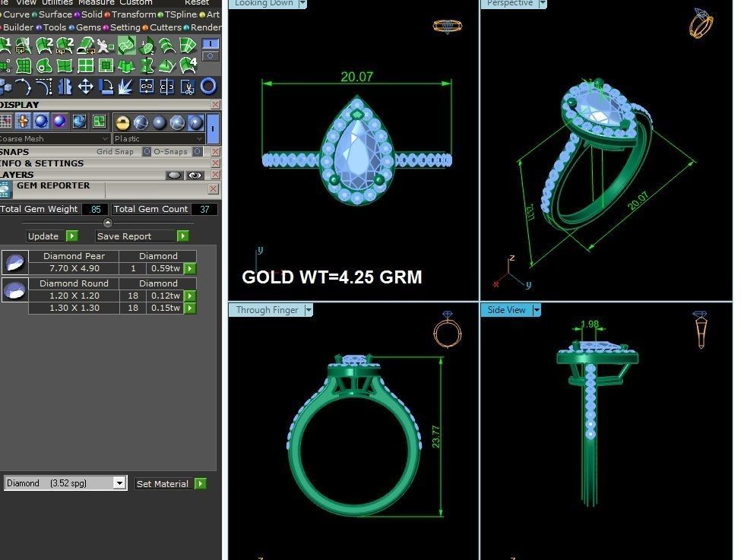Click the green arrow beside 0.15tw
The image size is (744, 560).
pyautogui.click(x=190, y=308)
